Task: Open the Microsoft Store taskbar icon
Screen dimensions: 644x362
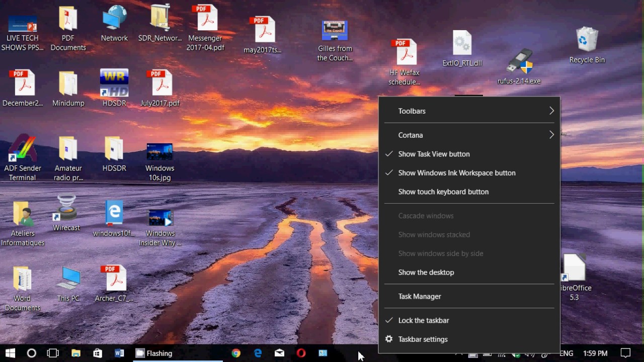Action: pyautogui.click(x=98, y=353)
